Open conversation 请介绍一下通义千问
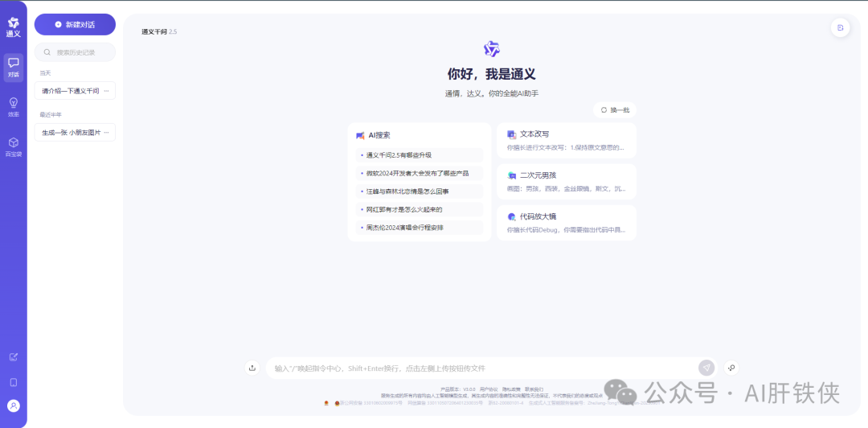The image size is (868, 428). pos(70,90)
